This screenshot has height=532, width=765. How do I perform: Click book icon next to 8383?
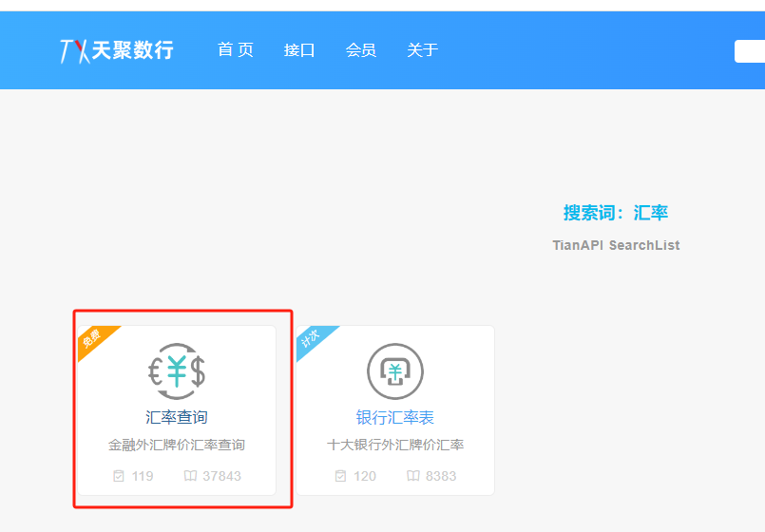tap(412, 475)
